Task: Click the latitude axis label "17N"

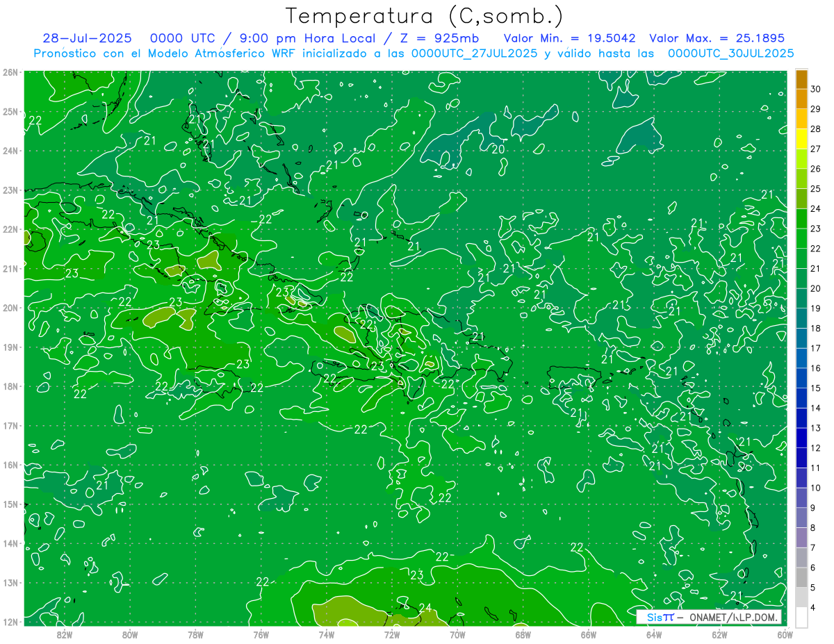Action: tap(10, 426)
